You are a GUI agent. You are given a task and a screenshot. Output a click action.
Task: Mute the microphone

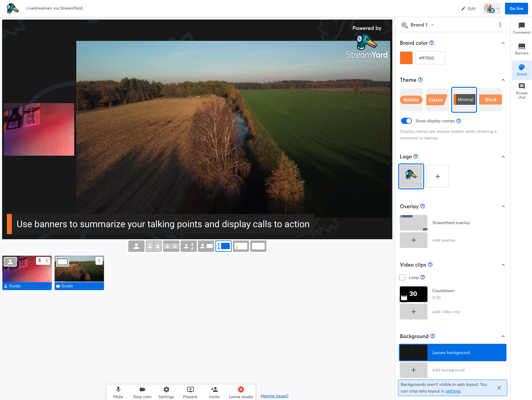(118, 389)
